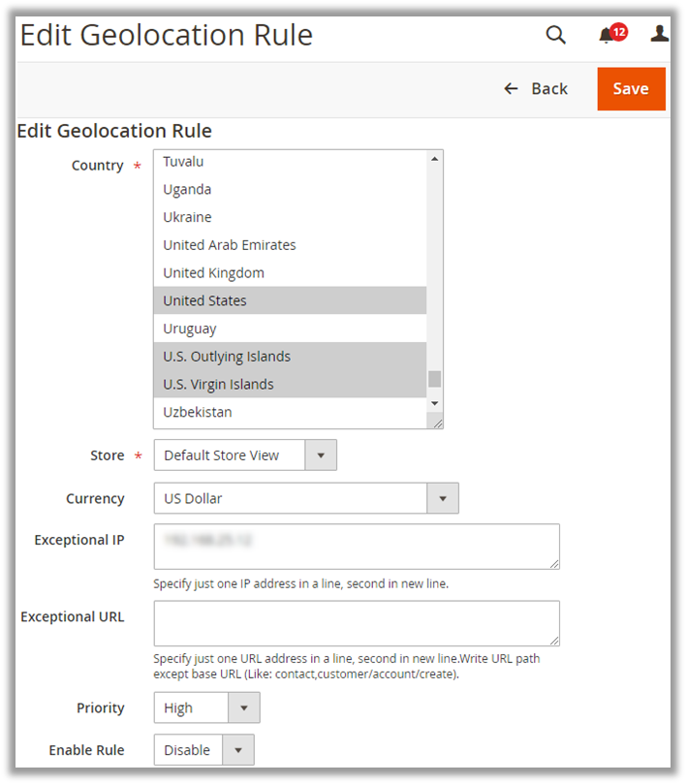Viewport: 687px width, 784px height.
Task: Click the country list resize handle
Action: (x=437, y=422)
